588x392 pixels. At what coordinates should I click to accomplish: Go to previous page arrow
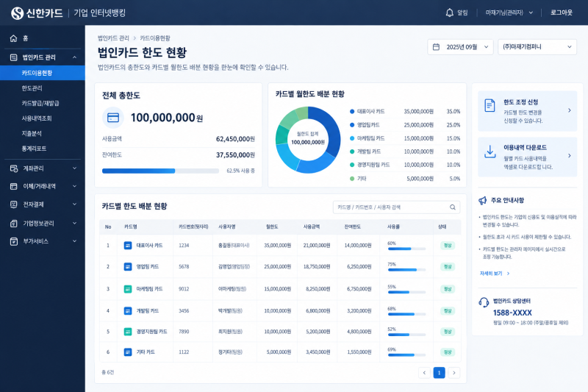[x=424, y=372]
